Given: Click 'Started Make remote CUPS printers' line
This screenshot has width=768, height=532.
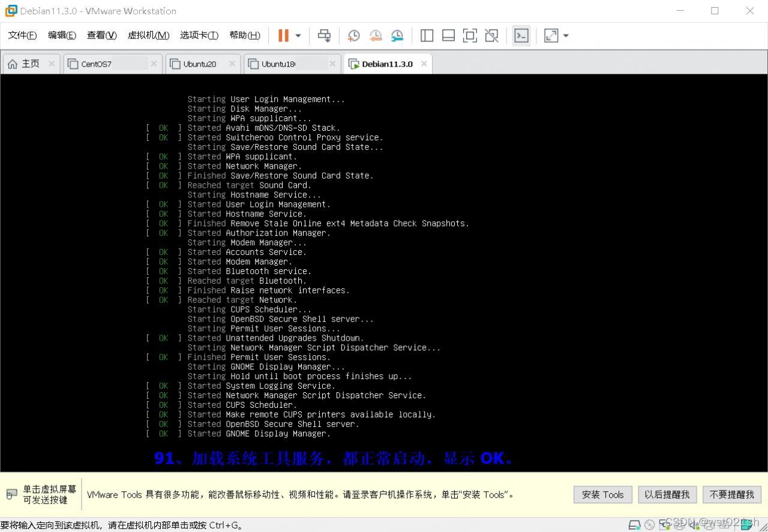Looking at the screenshot, I should (312, 414).
